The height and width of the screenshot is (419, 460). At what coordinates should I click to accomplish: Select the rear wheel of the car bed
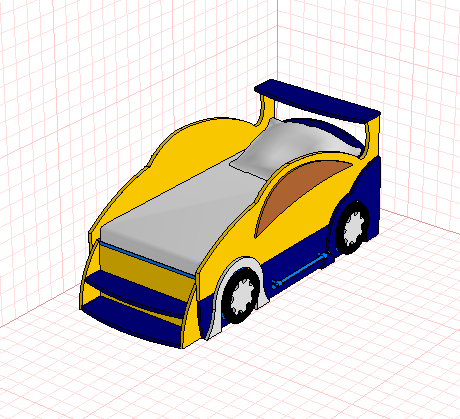click(353, 227)
